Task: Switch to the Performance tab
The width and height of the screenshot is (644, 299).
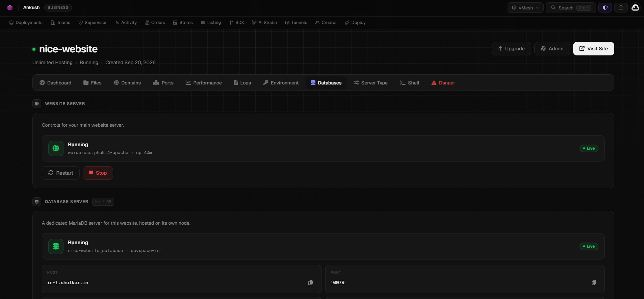Action: pyautogui.click(x=204, y=83)
